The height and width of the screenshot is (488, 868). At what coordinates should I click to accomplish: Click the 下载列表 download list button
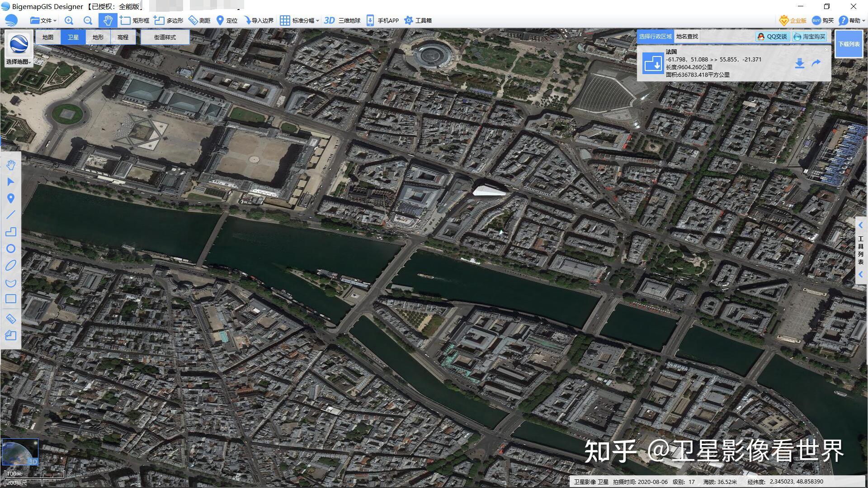pos(849,44)
